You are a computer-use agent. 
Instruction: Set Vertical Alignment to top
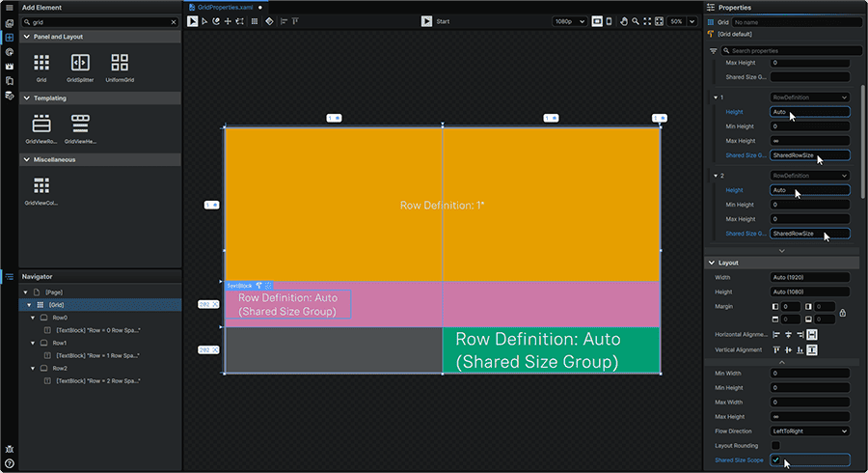click(x=776, y=350)
